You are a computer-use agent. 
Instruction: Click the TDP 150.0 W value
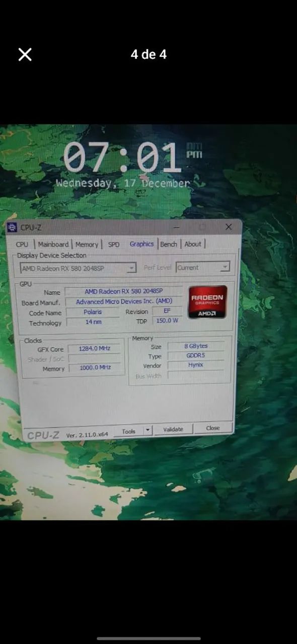pyautogui.click(x=167, y=320)
